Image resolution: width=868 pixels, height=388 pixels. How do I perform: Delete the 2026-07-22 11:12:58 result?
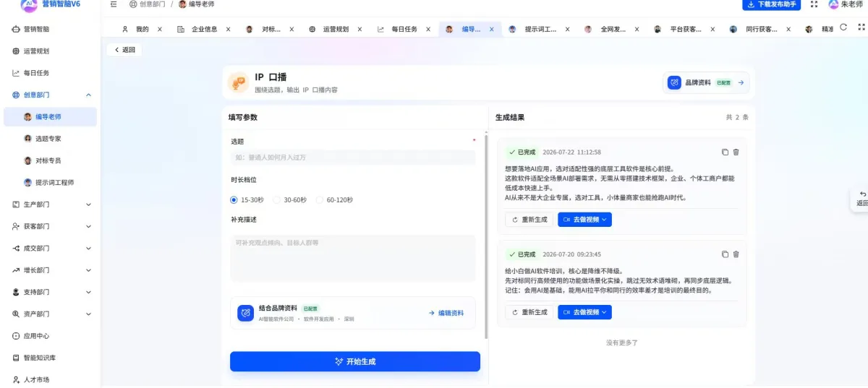736,152
